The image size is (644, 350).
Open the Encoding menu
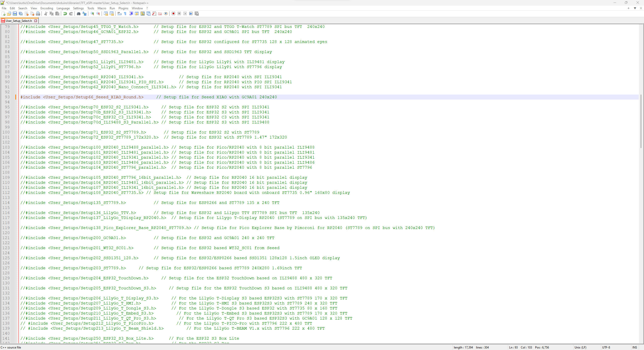[x=47, y=8]
